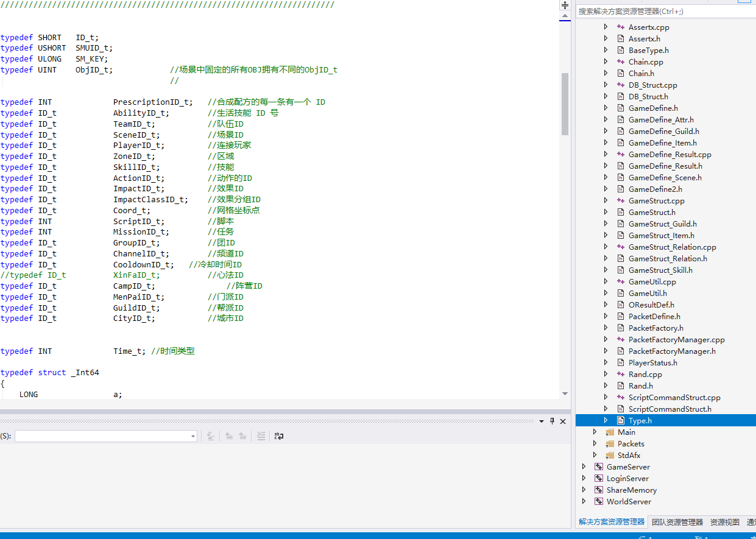Click the WorldServer project icon
The width and height of the screenshot is (756, 539).
pos(599,501)
